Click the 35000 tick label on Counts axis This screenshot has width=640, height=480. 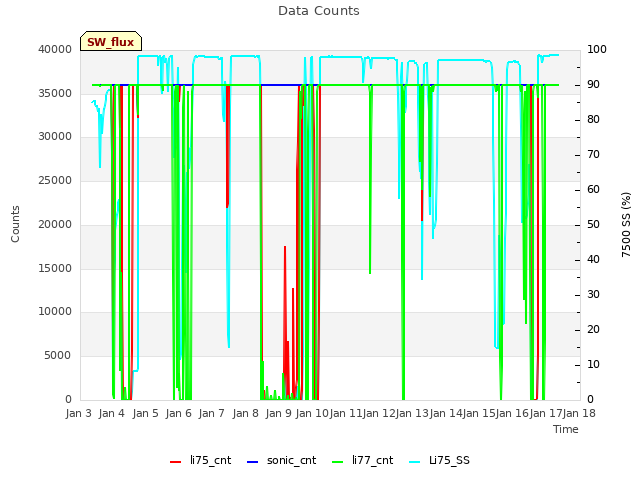point(55,93)
